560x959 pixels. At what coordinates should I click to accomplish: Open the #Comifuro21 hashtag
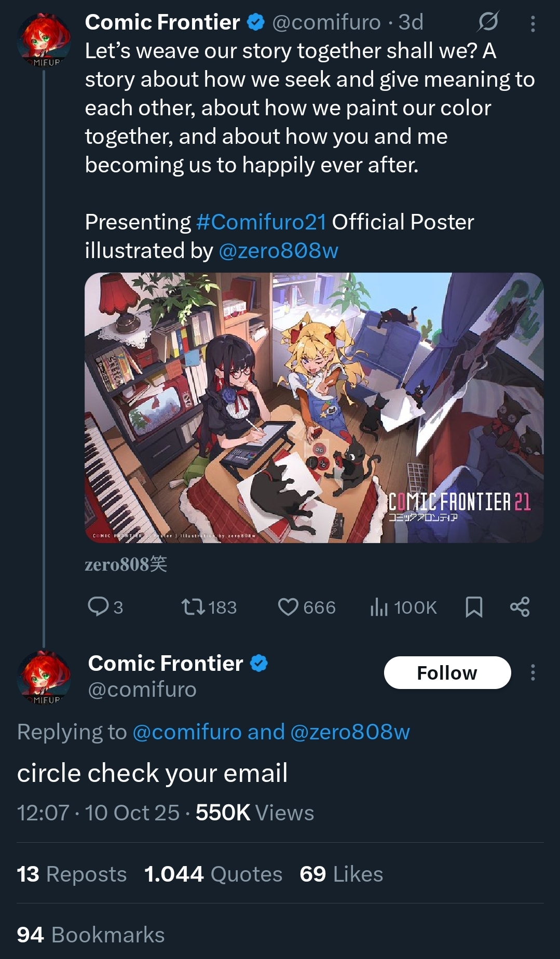click(261, 222)
